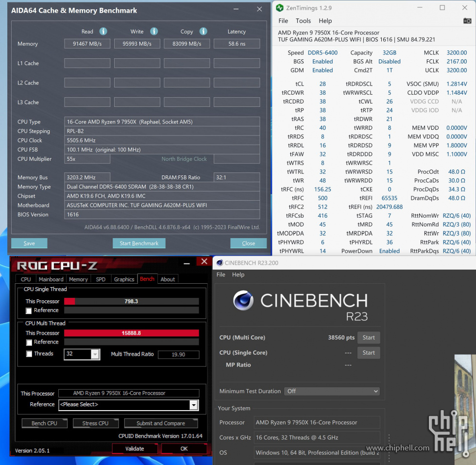Click the single thread 798.3 score bar
476x465 pixels.
click(132, 301)
